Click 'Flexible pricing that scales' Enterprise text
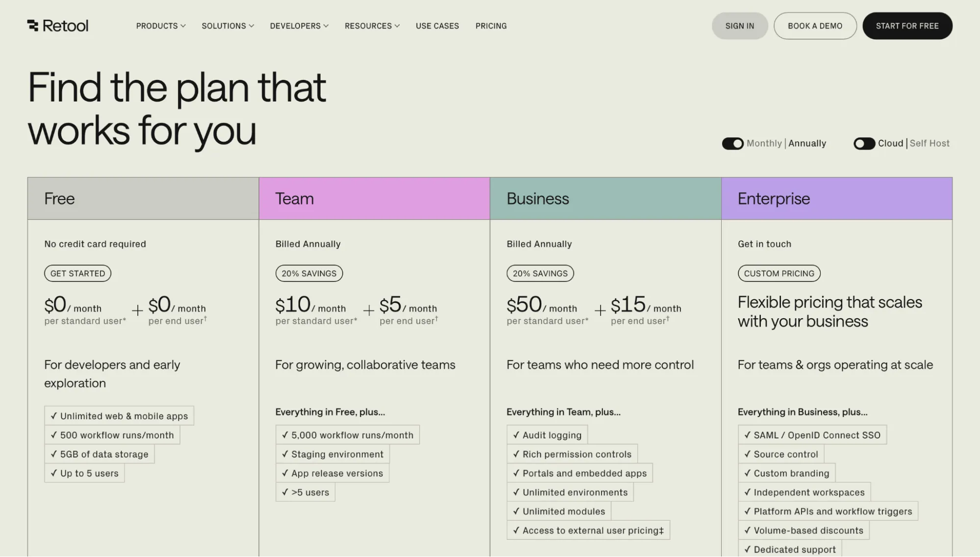 [830, 311]
